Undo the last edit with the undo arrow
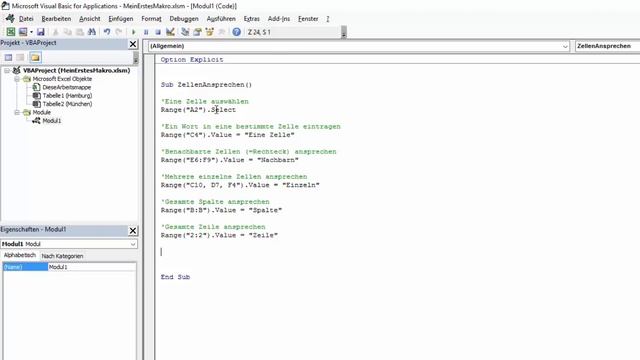 [107, 32]
